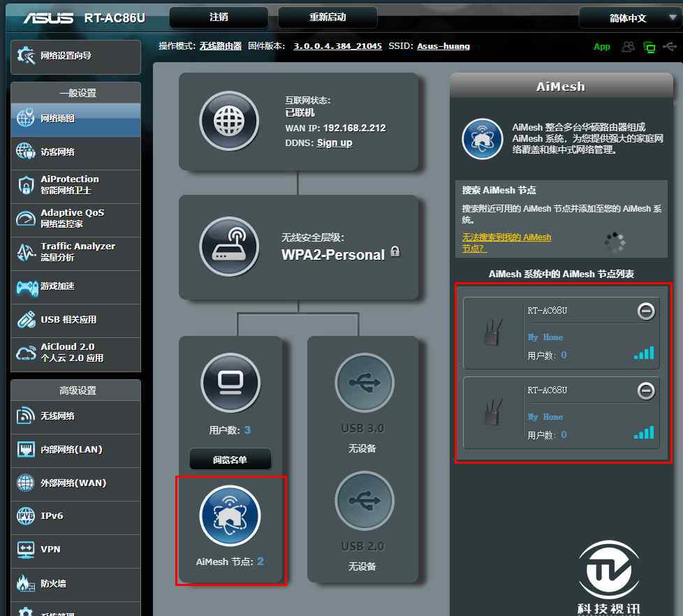Image resolution: width=683 pixels, height=616 pixels.
Task: Open the language dropdown 简体中文
Action: (x=630, y=18)
